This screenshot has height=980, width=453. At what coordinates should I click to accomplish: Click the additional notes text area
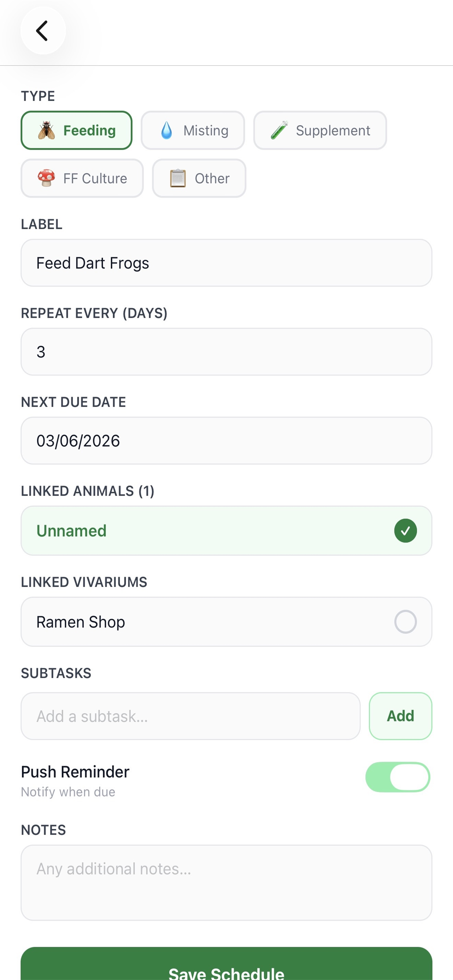point(226,882)
